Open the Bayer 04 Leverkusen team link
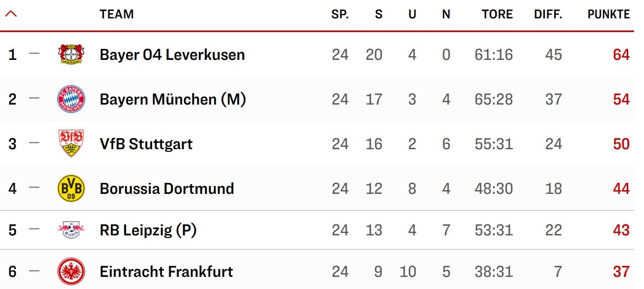Viewport: 644px width, 289px height. (x=172, y=55)
